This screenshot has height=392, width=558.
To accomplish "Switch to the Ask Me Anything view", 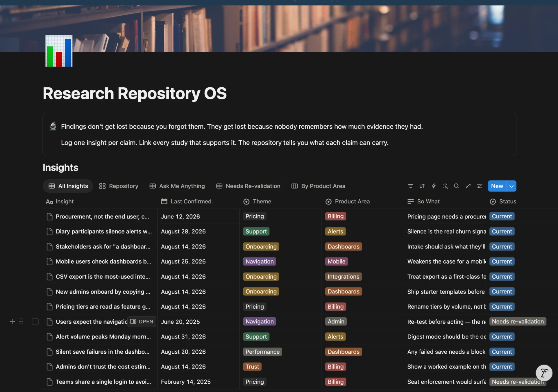I will click(177, 186).
